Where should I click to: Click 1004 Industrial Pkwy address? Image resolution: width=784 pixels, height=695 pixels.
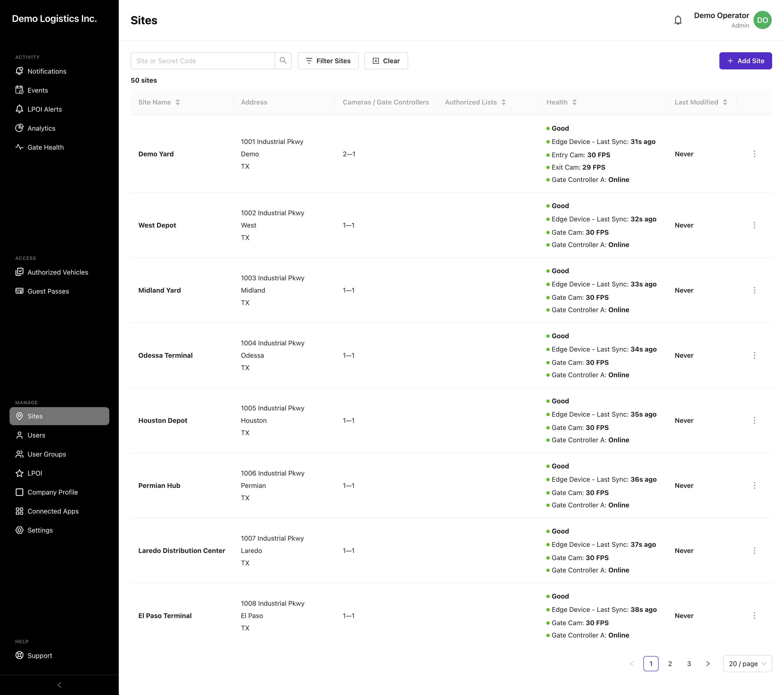[272, 343]
